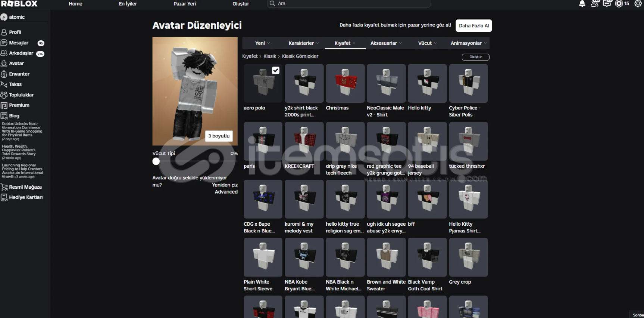Toggle the 3 boyutlu avatar view button
The image size is (644, 318).
click(x=219, y=136)
